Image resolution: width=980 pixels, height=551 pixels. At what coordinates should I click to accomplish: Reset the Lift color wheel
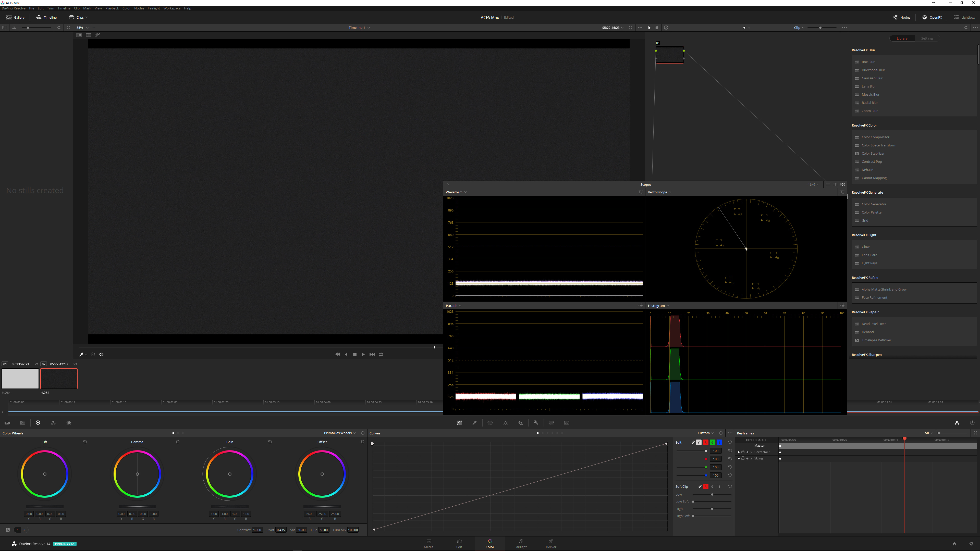click(85, 442)
